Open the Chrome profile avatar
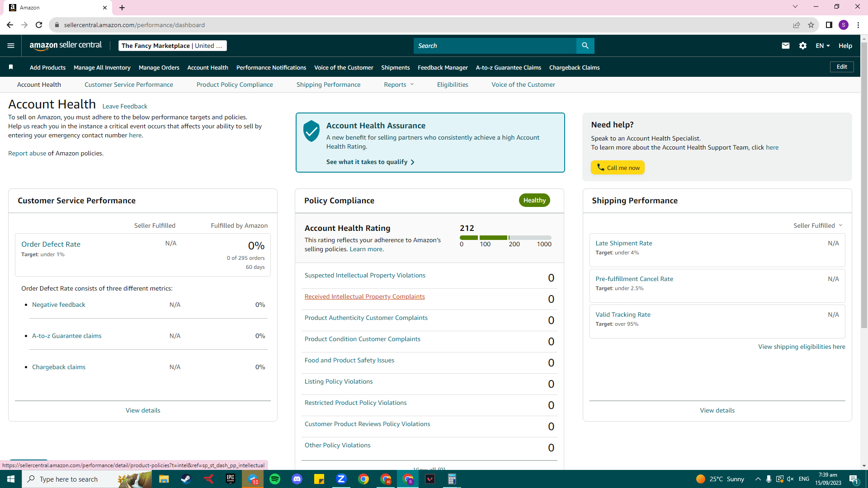This screenshot has width=868, height=488. tap(844, 25)
